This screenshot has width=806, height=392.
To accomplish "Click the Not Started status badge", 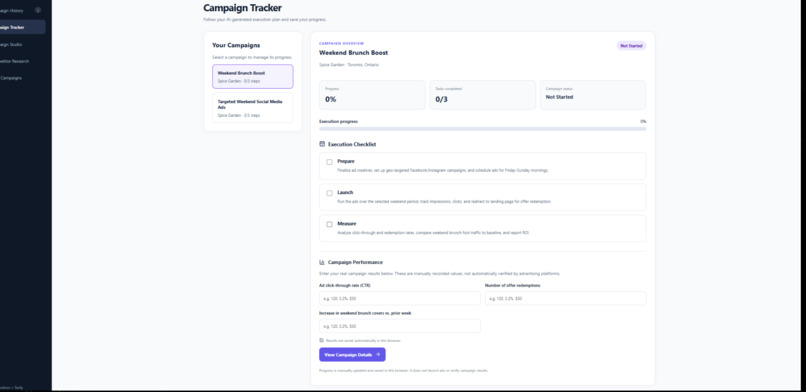I will click(631, 46).
